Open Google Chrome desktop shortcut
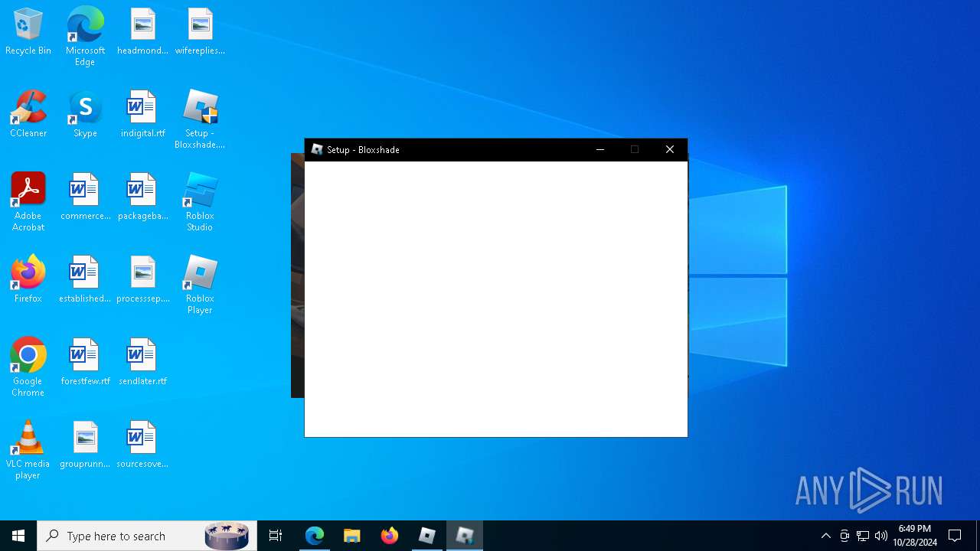980x551 pixels. coord(28,367)
